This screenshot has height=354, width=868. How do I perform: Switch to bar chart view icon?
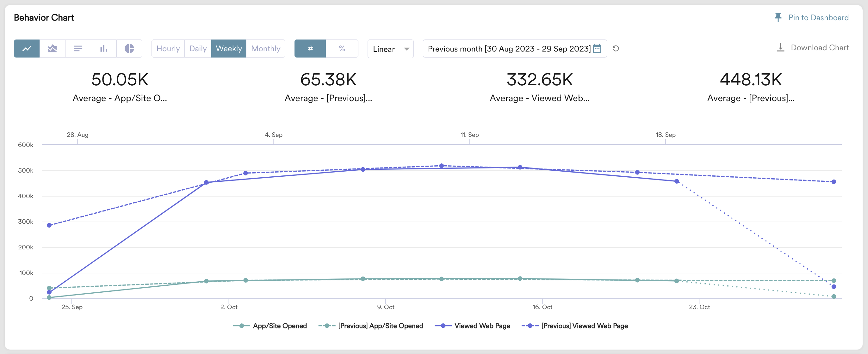103,48
